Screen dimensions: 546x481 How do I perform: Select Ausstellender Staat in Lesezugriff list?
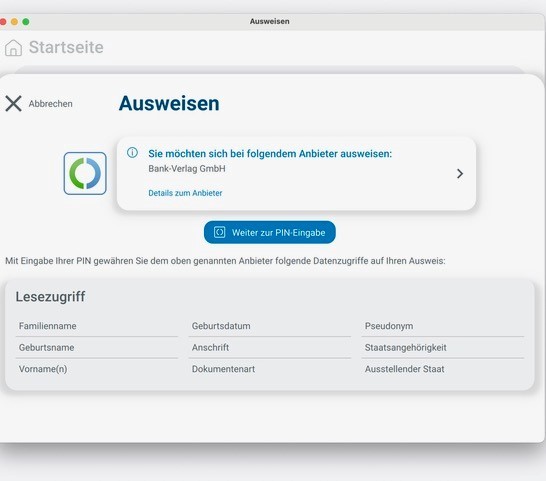coord(443,369)
